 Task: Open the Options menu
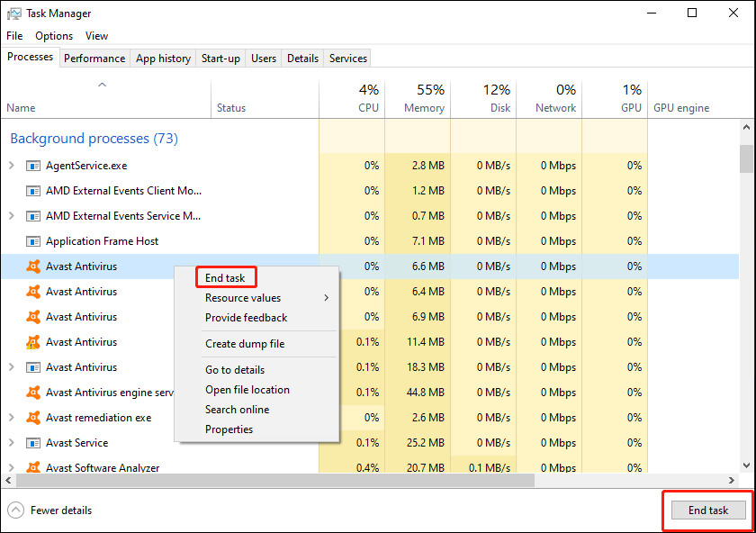(54, 36)
